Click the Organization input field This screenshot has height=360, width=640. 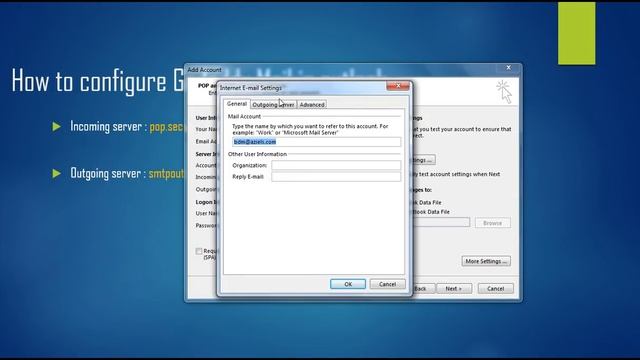336,165
